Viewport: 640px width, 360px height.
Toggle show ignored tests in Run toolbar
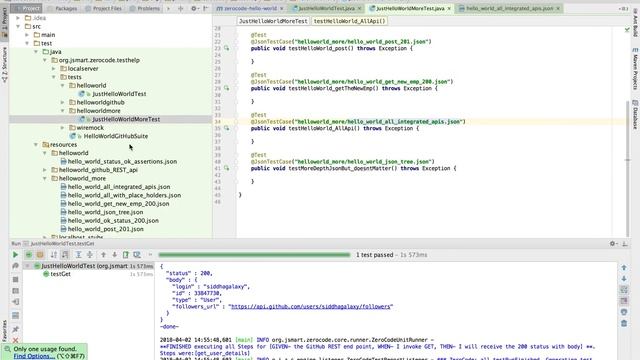[40, 255]
